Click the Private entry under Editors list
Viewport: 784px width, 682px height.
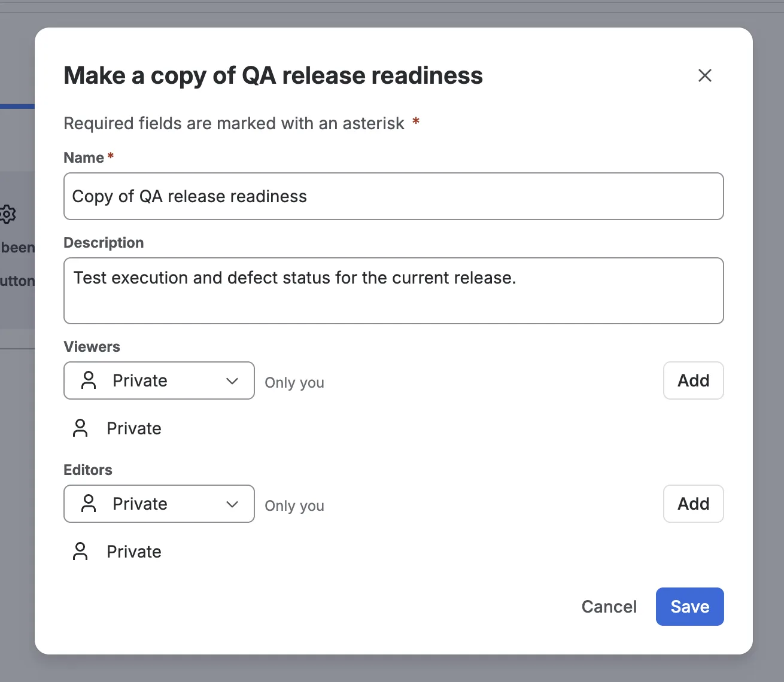[134, 552]
